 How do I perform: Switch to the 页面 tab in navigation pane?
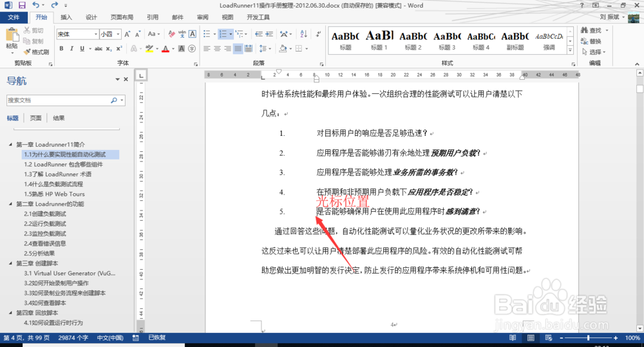(x=35, y=118)
